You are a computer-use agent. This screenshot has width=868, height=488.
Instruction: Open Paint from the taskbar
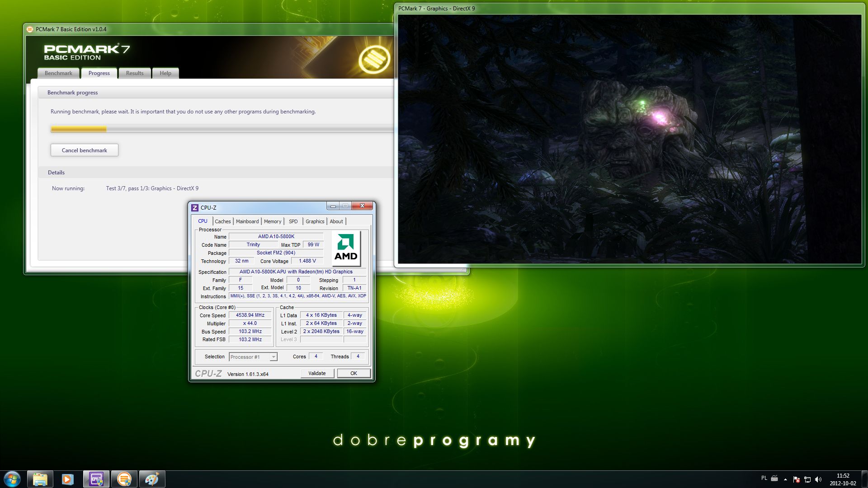point(152,479)
